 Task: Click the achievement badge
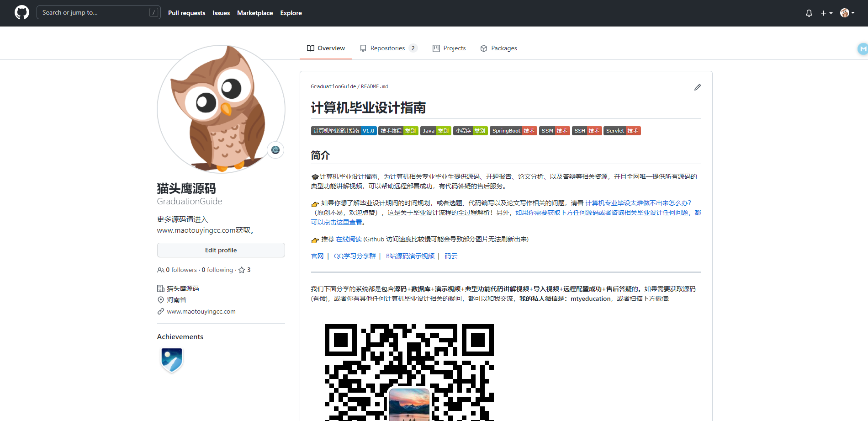[x=172, y=360]
